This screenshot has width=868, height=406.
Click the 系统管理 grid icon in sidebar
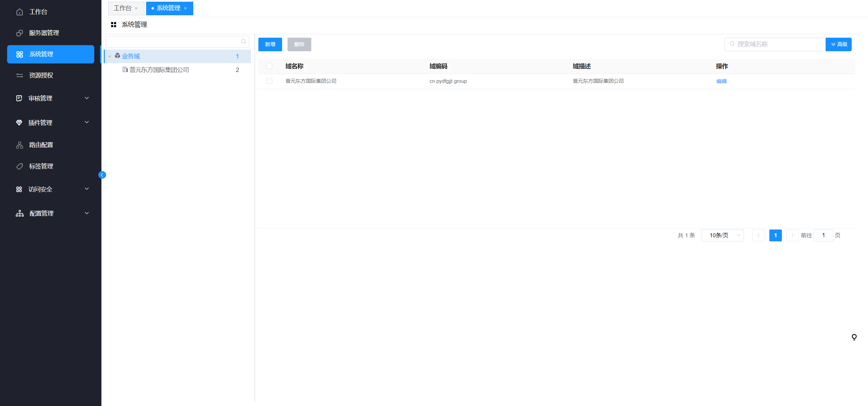coord(20,54)
